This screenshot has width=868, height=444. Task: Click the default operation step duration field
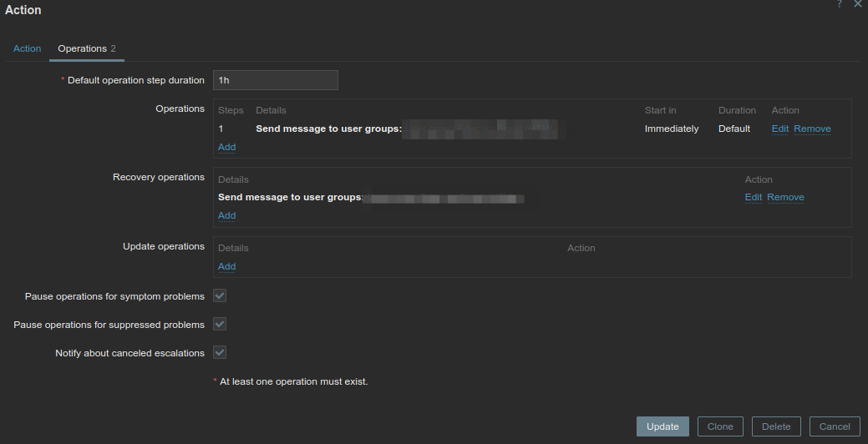276,80
